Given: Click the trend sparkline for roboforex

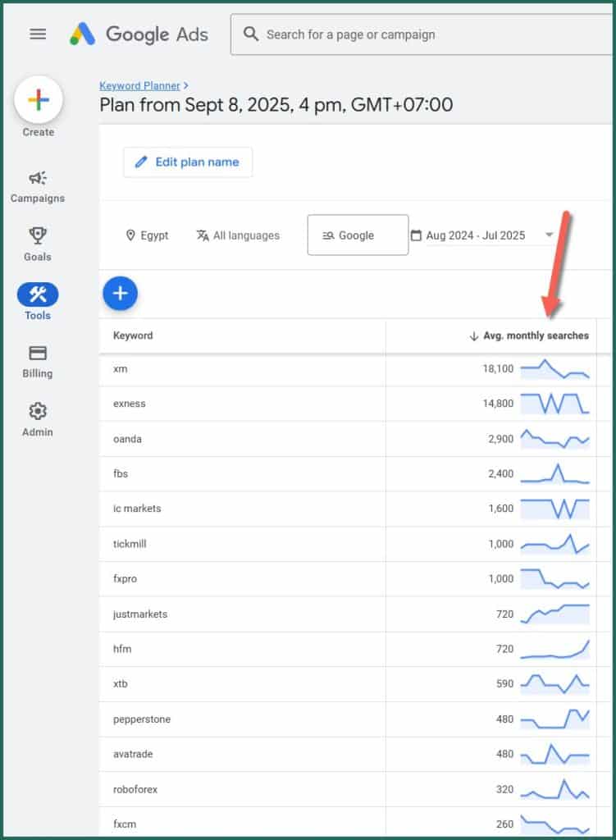Looking at the screenshot, I should click(555, 789).
